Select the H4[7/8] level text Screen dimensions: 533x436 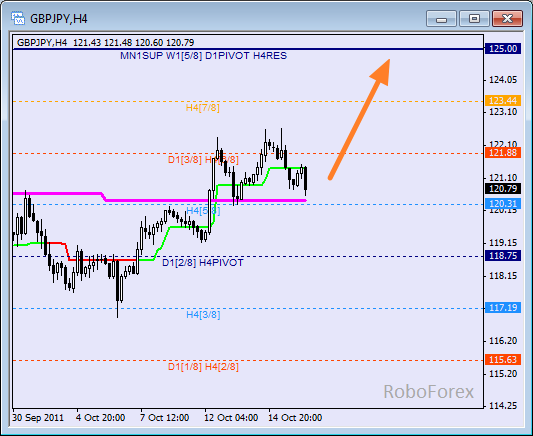[203, 108]
